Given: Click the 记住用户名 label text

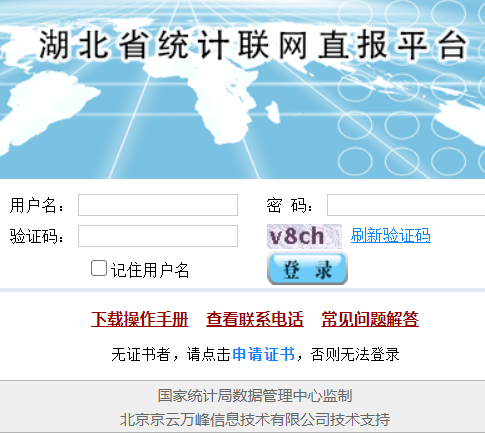Looking at the screenshot, I should (x=150, y=270).
